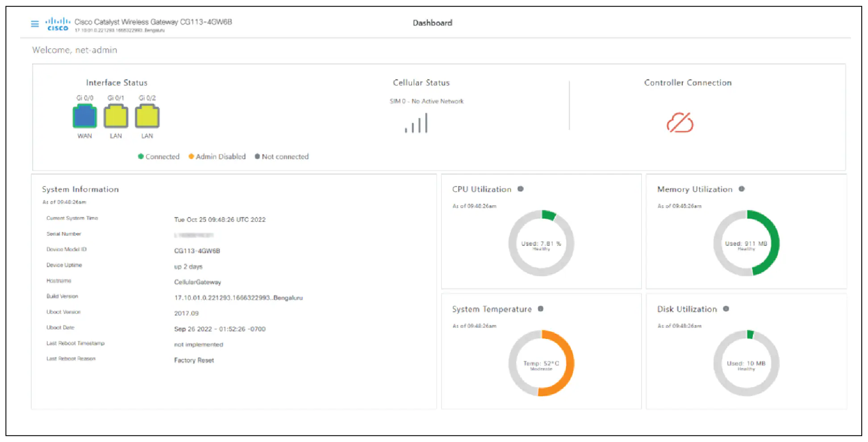Click the System Information heading
The image size is (868, 442).
pyautogui.click(x=80, y=189)
